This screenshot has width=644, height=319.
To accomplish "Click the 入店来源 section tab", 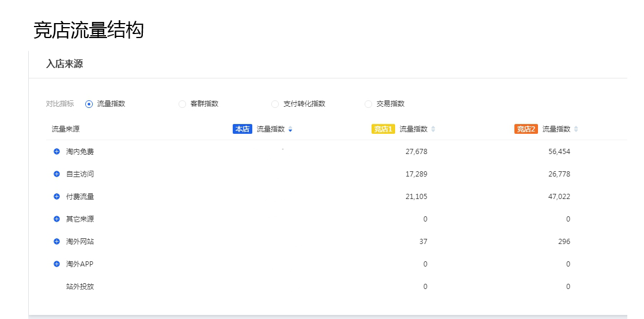I will click(x=65, y=64).
